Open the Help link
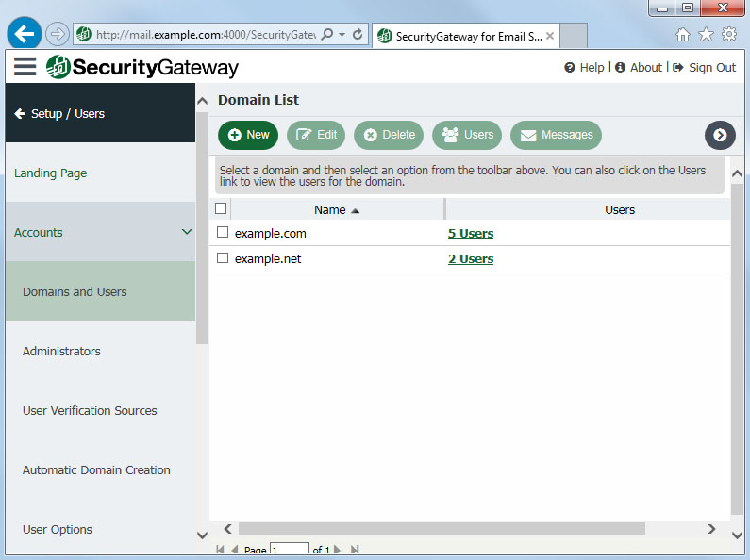 click(x=585, y=68)
